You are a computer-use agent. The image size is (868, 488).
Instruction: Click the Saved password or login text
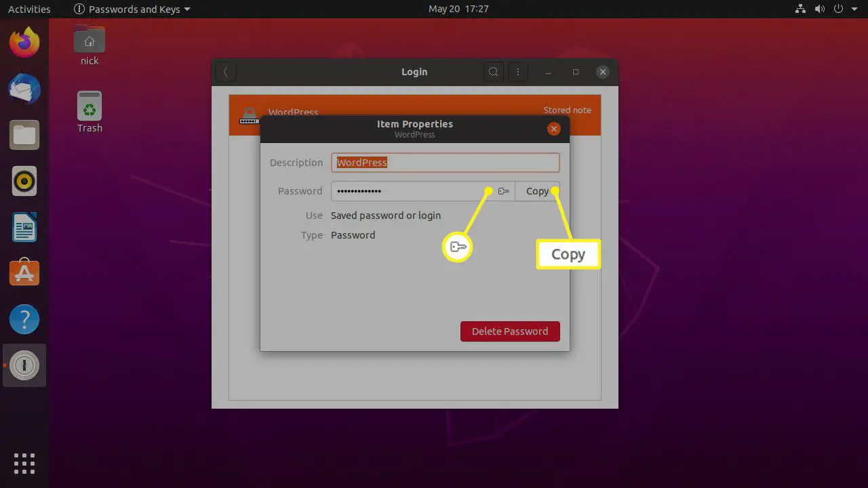pos(386,216)
